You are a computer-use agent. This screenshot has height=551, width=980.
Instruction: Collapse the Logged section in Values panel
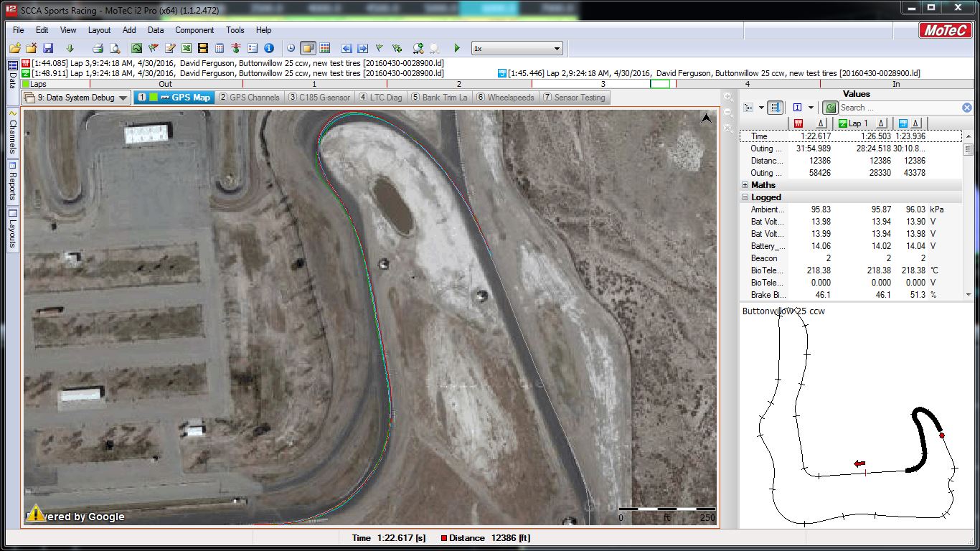pos(745,197)
